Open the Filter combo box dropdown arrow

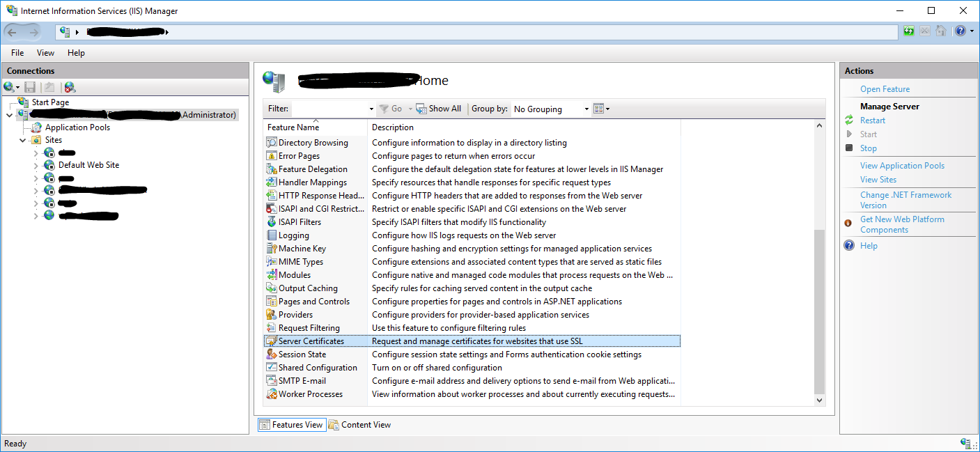pyautogui.click(x=371, y=109)
